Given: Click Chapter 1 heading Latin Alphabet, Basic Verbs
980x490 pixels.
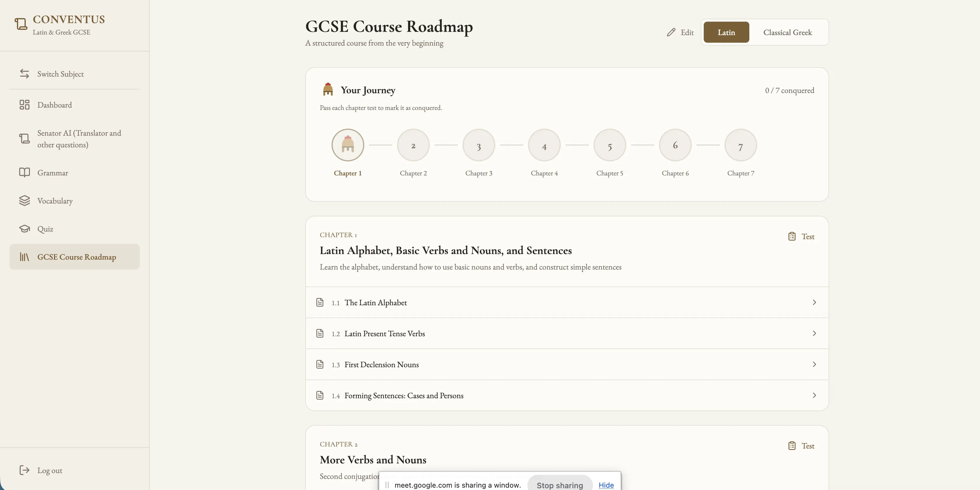Looking at the screenshot, I should [446, 250].
